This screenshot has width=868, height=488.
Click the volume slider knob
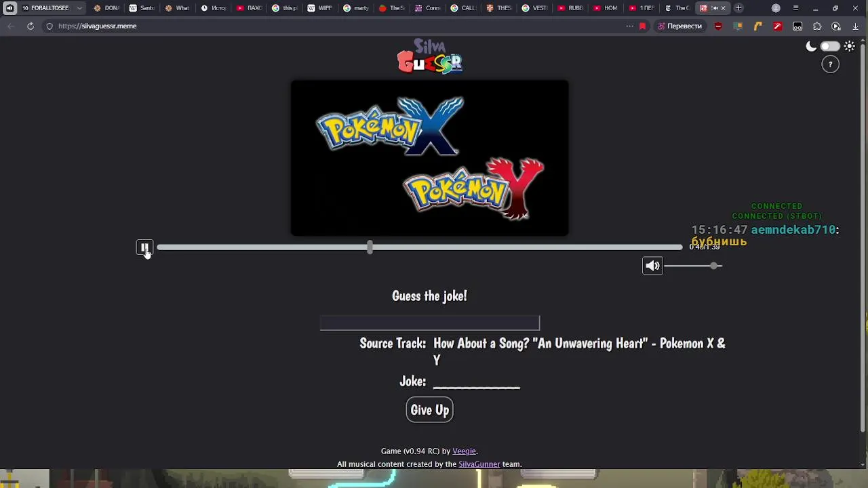coord(714,266)
